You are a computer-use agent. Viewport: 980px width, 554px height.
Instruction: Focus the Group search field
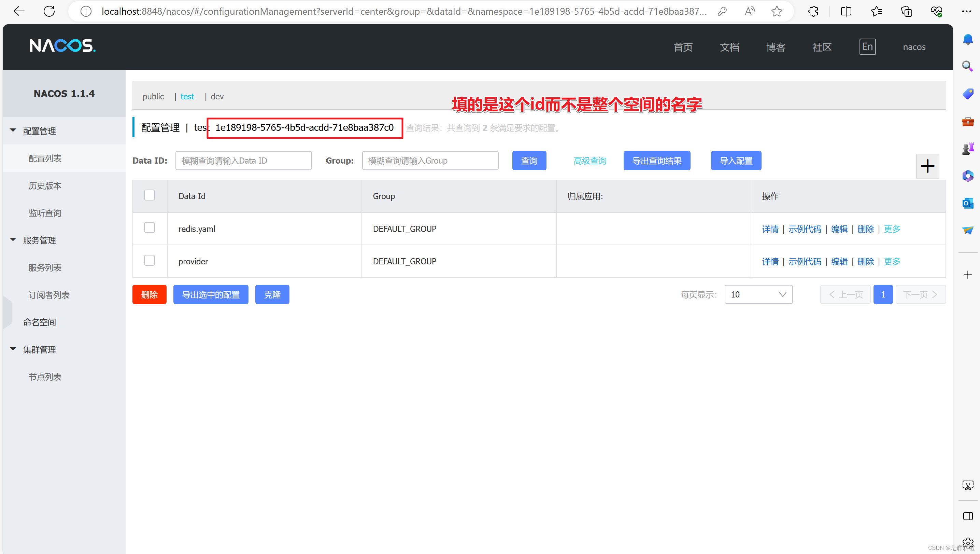430,161
